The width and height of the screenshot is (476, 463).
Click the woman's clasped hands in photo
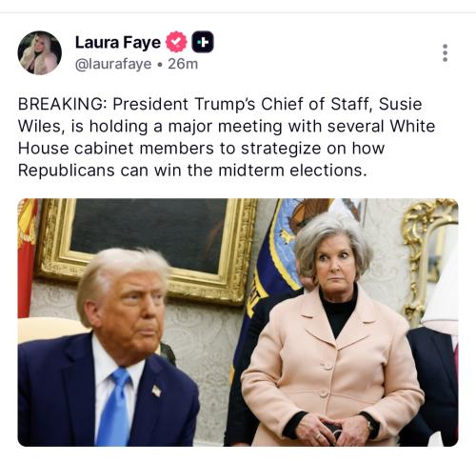click(x=331, y=430)
